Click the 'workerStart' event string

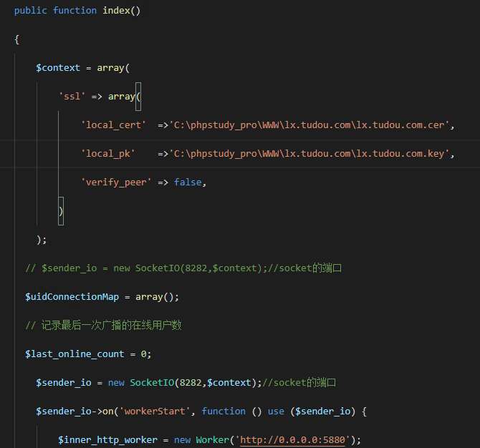click(x=155, y=412)
